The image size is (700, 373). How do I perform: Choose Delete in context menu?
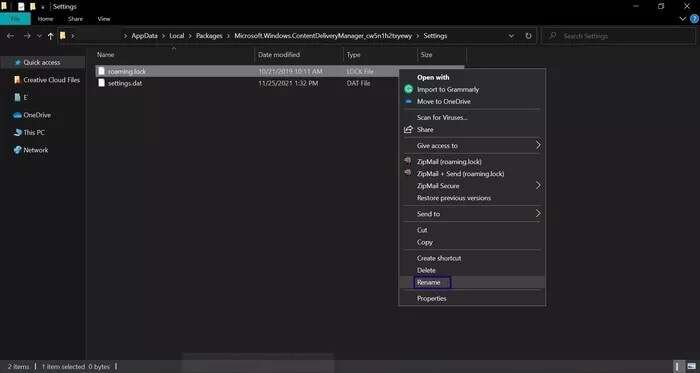[x=471, y=270]
